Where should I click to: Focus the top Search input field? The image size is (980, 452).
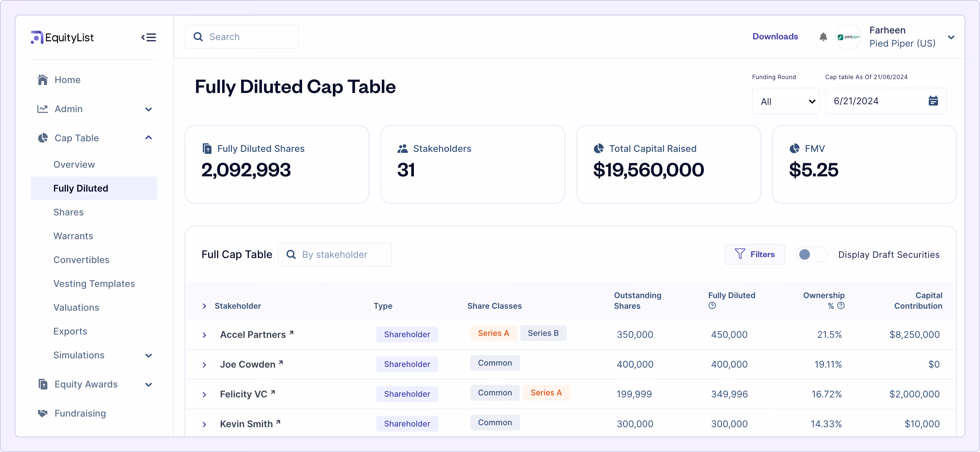(x=242, y=37)
